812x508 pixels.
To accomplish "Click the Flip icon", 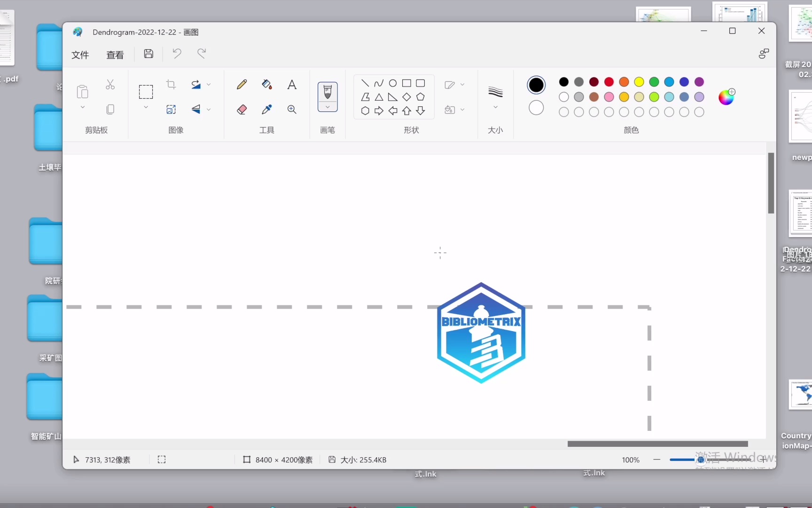I will pos(196,109).
